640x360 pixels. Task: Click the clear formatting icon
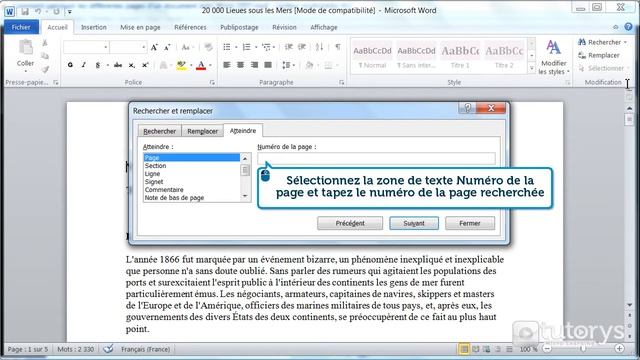click(208, 47)
